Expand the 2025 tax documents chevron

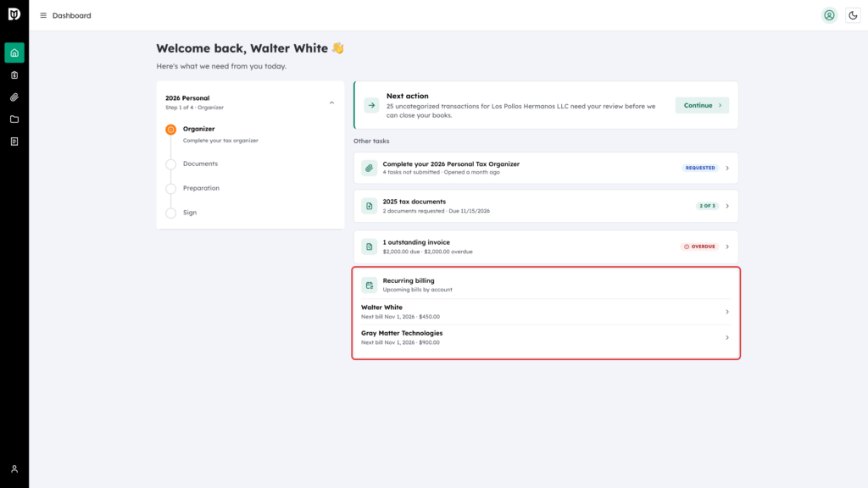click(x=727, y=206)
